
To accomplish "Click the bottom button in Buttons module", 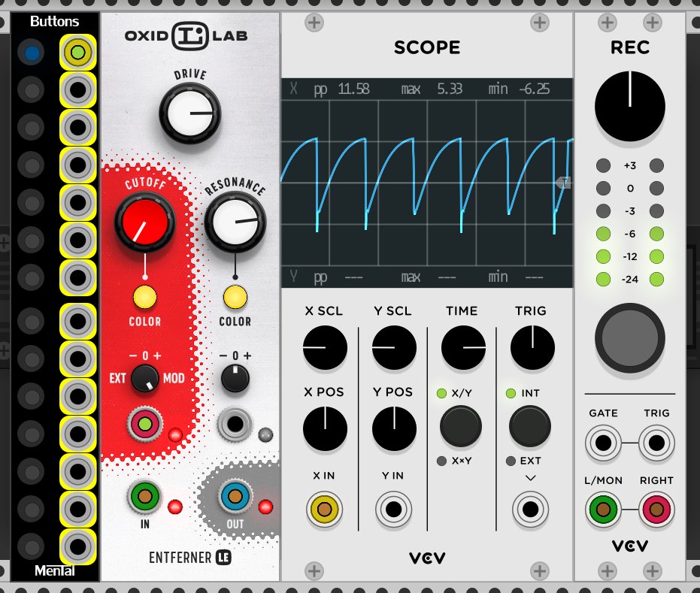I will pyautogui.click(x=32, y=546).
